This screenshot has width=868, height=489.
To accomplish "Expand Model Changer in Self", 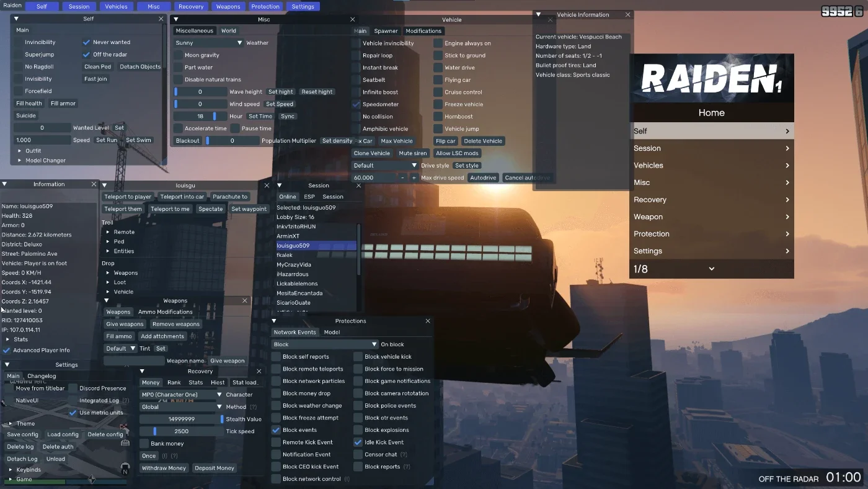I will click(20, 161).
